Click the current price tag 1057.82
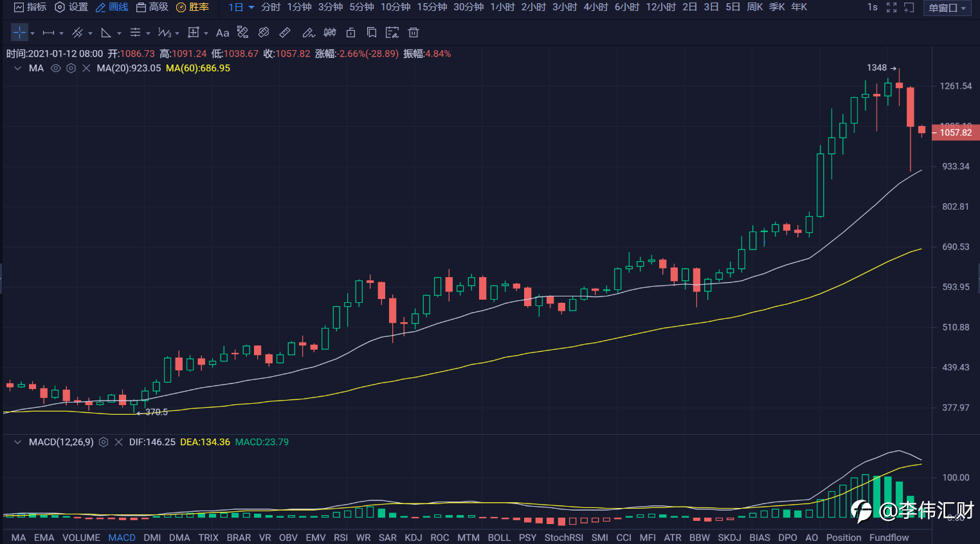The height and width of the screenshot is (544, 980). tap(956, 132)
